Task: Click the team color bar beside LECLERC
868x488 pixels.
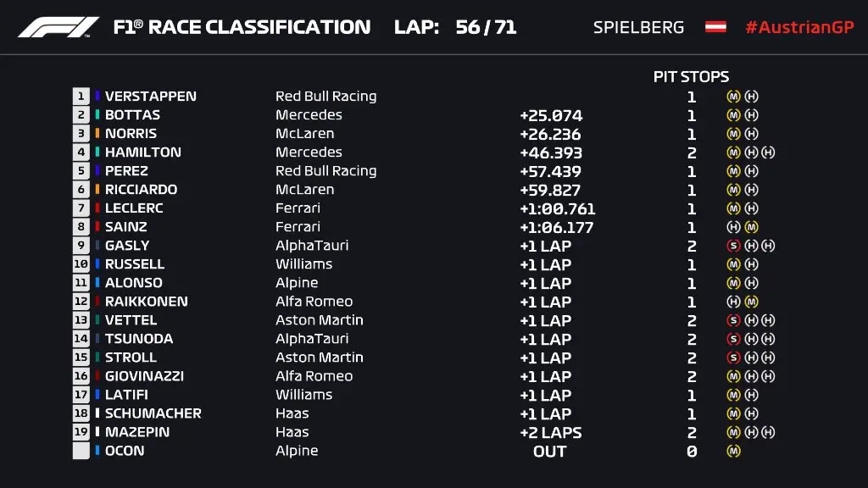Action: pyautogui.click(x=97, y=208)
